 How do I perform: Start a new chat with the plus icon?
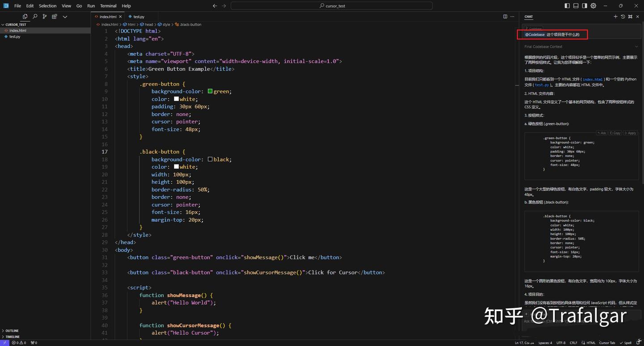coord(615,17)
